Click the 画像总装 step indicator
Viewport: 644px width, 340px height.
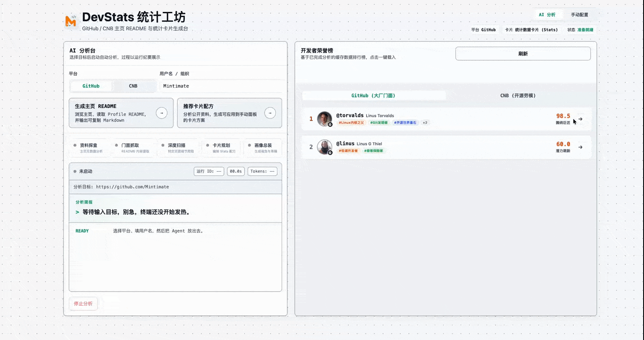263,148
